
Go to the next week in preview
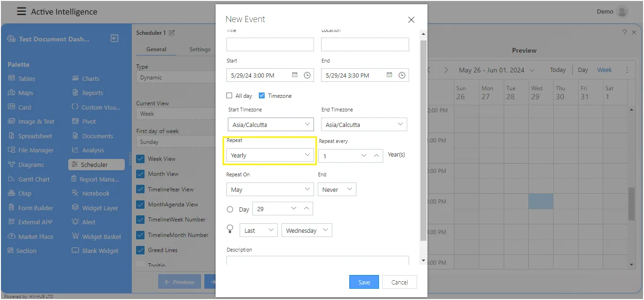446,70
